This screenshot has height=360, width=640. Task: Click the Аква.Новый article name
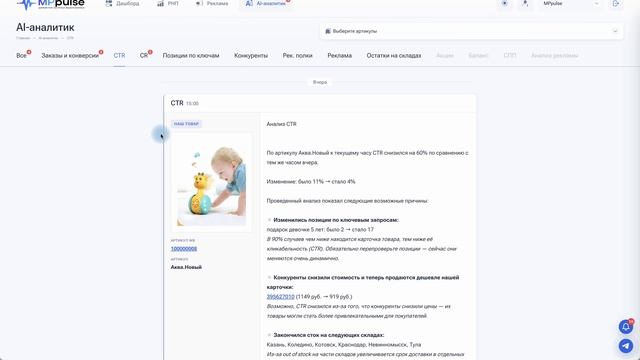[x=186, y=267]
